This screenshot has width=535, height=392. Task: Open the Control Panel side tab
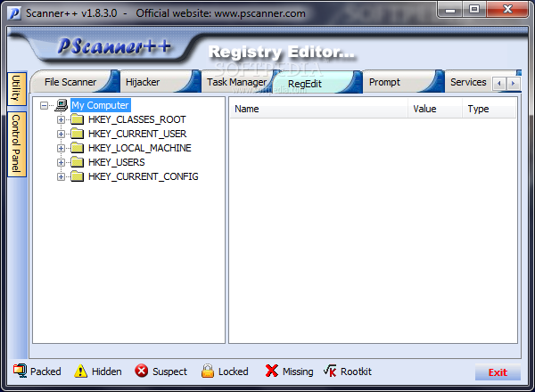point(16,143)
